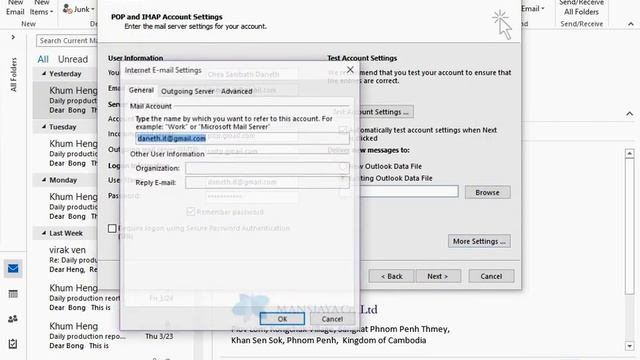The height and width of the screenshot is (360, 640).
Task: Show All messages filter
Action: click(43, 59)
